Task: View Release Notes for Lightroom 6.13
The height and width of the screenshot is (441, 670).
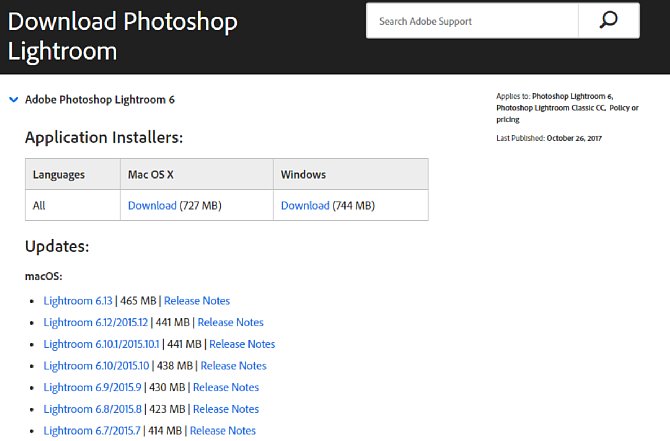Action: 197,300
